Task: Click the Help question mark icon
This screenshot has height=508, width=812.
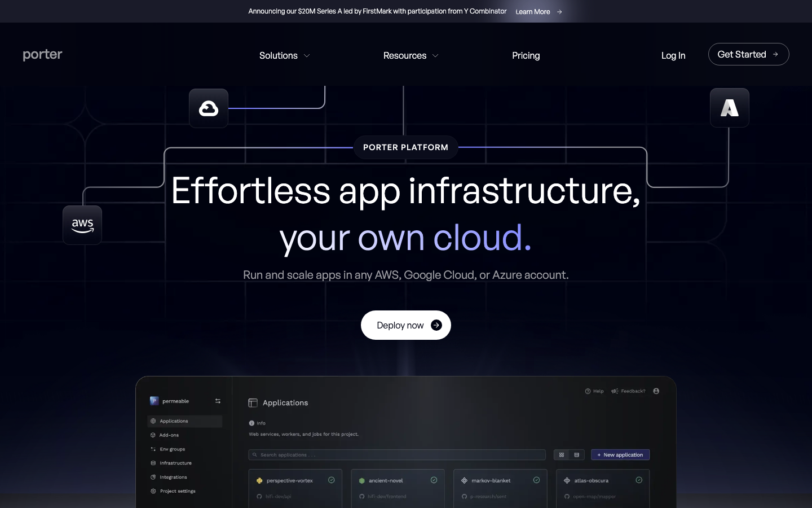Action: pyautogui.click(x=588, y=391)
